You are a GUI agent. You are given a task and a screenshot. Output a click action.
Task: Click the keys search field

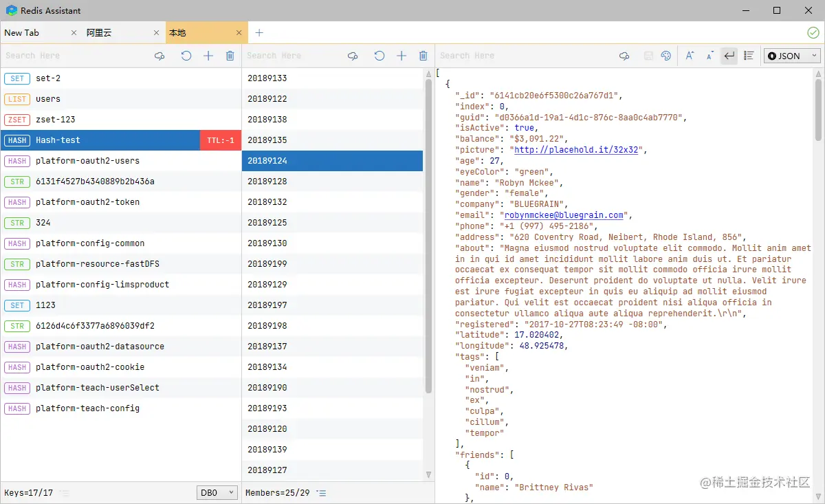(x=76, y=56)
